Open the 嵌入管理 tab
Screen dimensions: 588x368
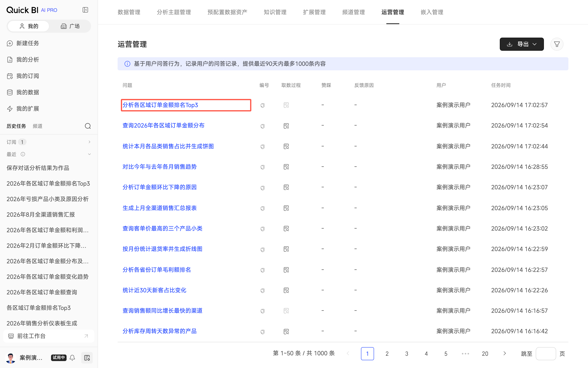tap(432, 12)
